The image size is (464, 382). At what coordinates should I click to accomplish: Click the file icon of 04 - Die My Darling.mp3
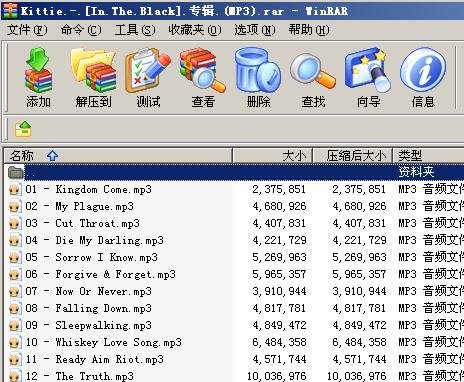click(14, 241)
